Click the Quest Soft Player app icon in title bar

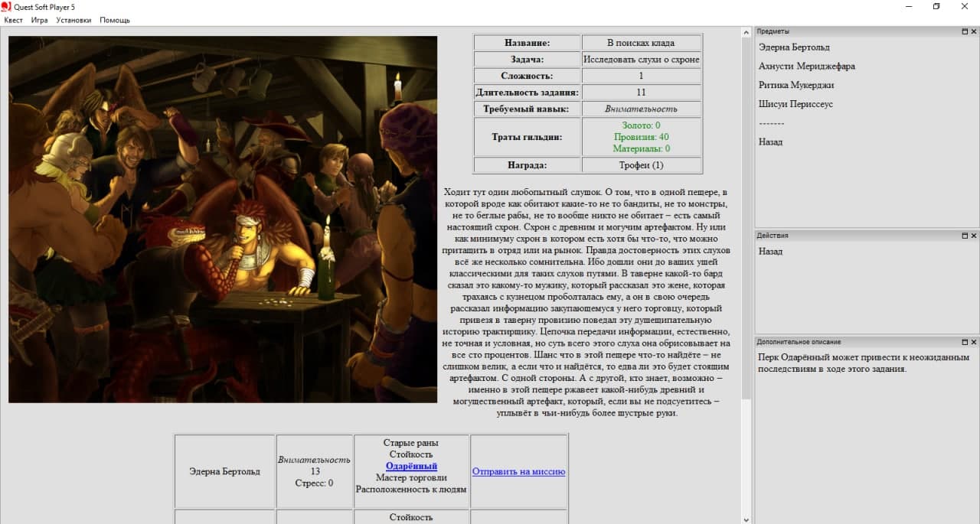tap(6, 6)
